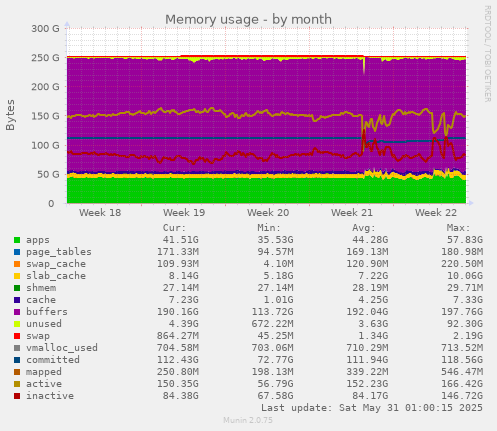Click the '300 G' y-axis label
497x431 pixels.
[x=45, y=29]
